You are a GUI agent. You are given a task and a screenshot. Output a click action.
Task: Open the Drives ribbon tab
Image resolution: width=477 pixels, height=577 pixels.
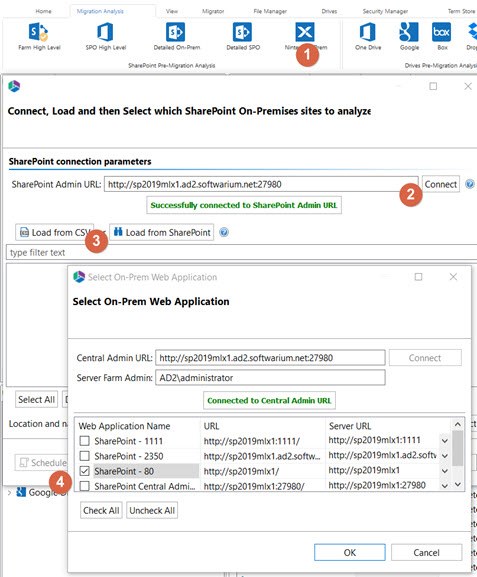click(329, 11)
